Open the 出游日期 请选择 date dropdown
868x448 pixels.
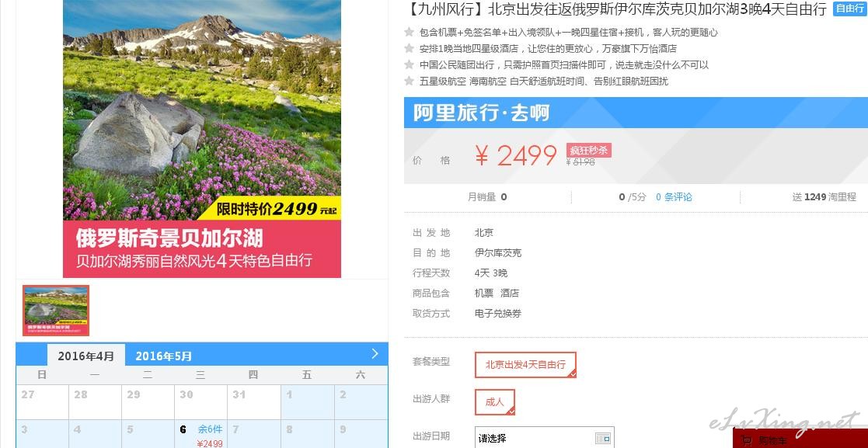point(544,438)
